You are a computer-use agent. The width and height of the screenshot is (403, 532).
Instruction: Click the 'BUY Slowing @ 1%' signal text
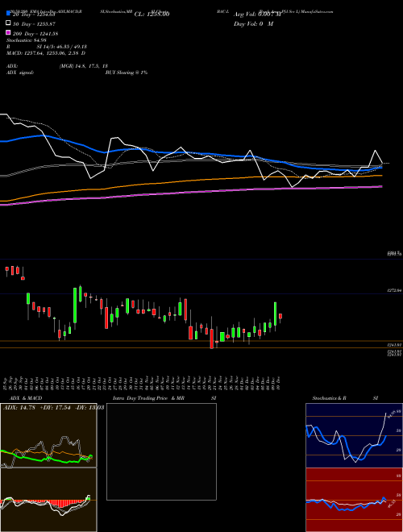point(127,73)
